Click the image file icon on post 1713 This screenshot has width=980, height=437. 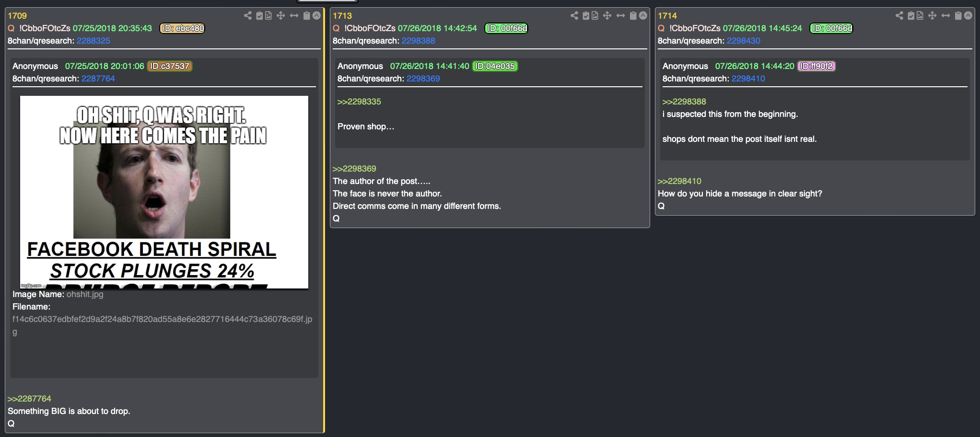tap(595, 16)
